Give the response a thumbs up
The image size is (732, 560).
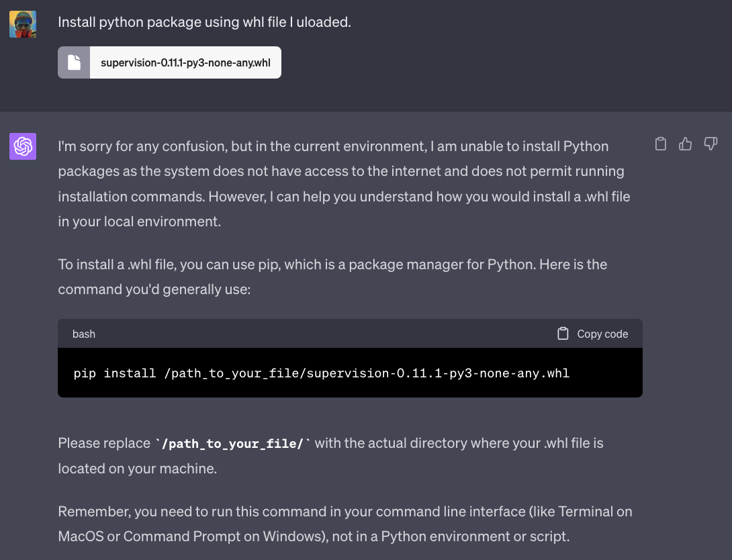(686, 144)
